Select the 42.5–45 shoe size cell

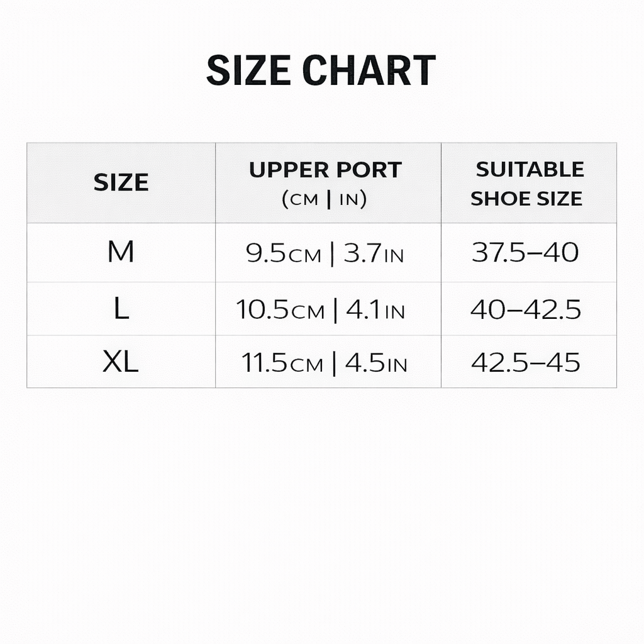[525, 363]
